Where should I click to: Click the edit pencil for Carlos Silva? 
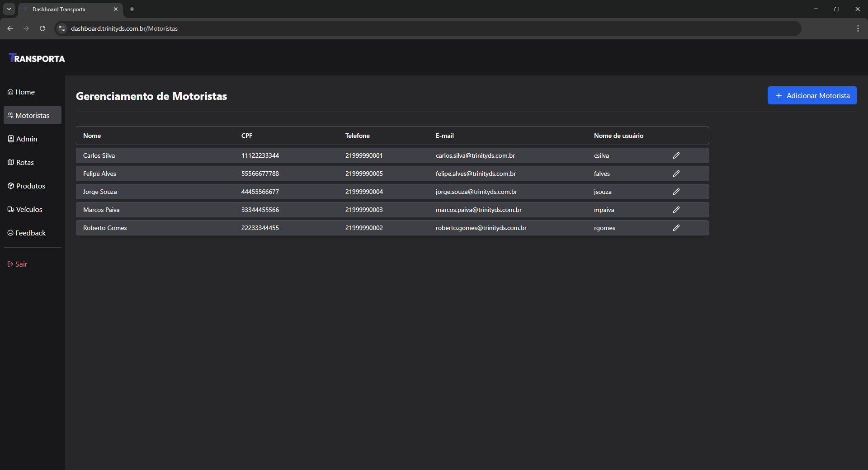coord(676,155)
